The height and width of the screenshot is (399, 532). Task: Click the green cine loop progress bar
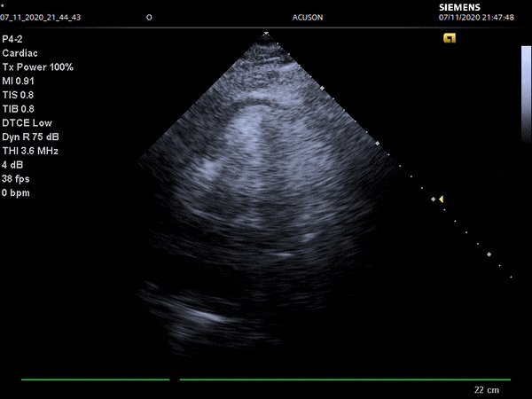266,379
